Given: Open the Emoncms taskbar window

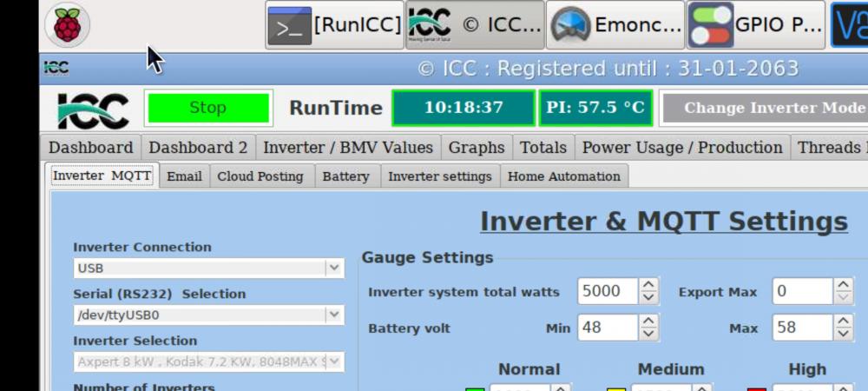Looking at the screenshot, I should (x=615, y=25).
